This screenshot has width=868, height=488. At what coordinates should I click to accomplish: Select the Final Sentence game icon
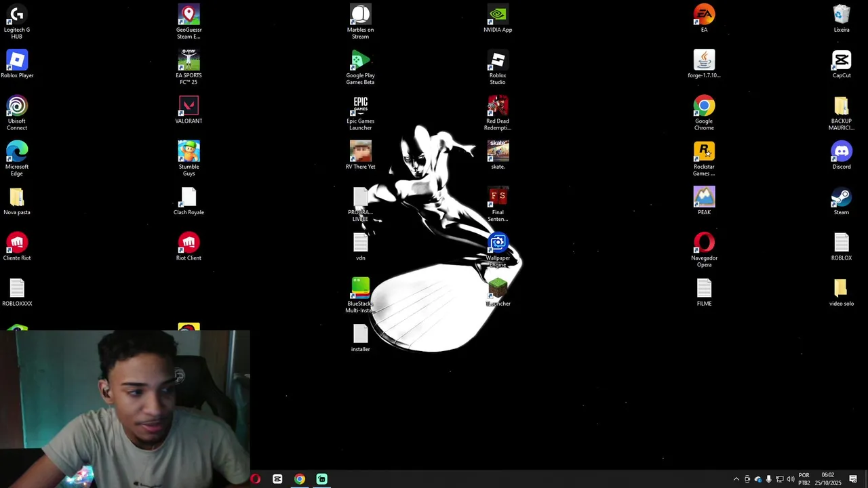pos(498,204)
